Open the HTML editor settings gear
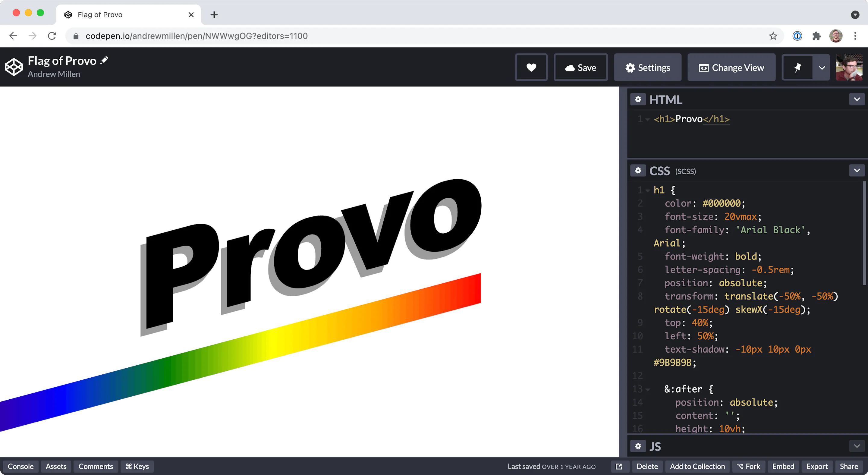868x475 pixels. [638, 99]
